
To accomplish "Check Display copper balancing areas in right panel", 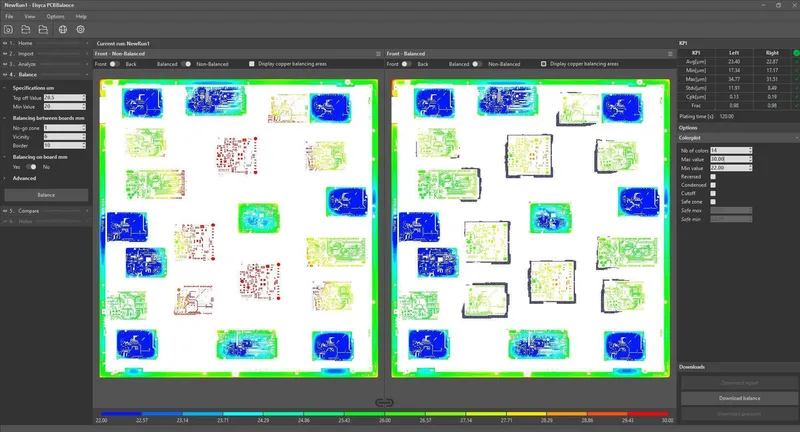I will point(543,64).
